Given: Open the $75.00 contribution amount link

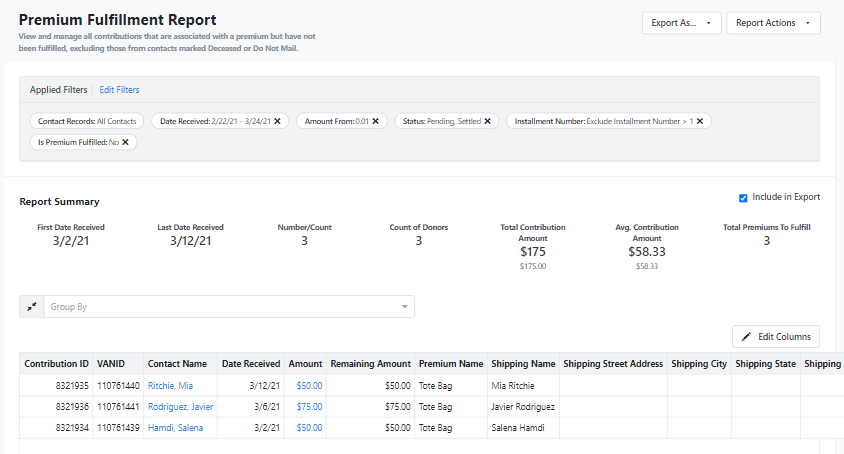Looking at the screenshot, I should [310, 407].
